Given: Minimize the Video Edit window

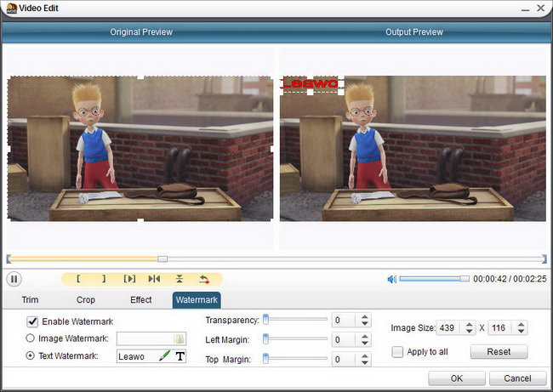Looking at the screenshot, I should pos(525,9).
